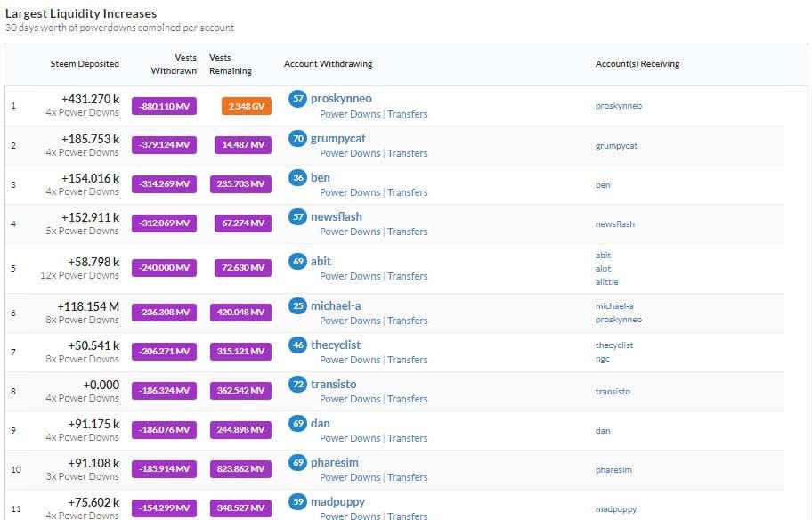View Transfers for newsflash

(408, 232)
